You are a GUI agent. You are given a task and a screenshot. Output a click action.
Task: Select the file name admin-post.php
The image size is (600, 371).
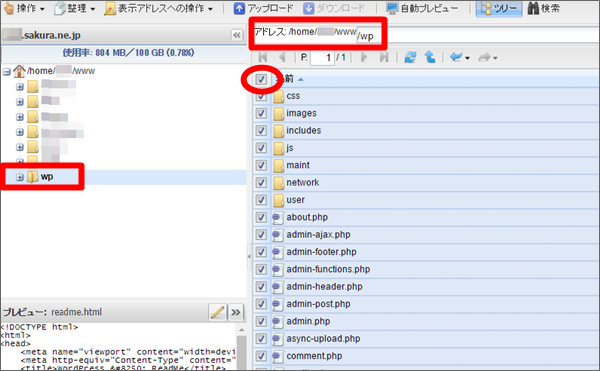point(318,304)
